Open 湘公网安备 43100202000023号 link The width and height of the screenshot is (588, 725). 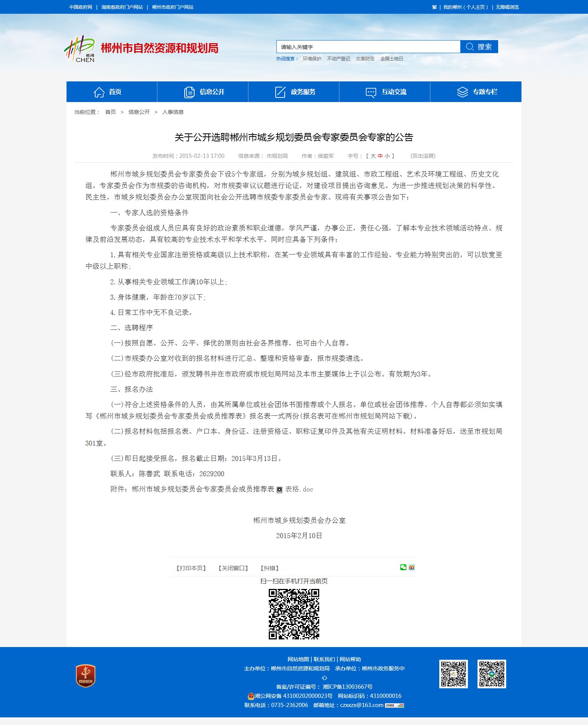294,696
